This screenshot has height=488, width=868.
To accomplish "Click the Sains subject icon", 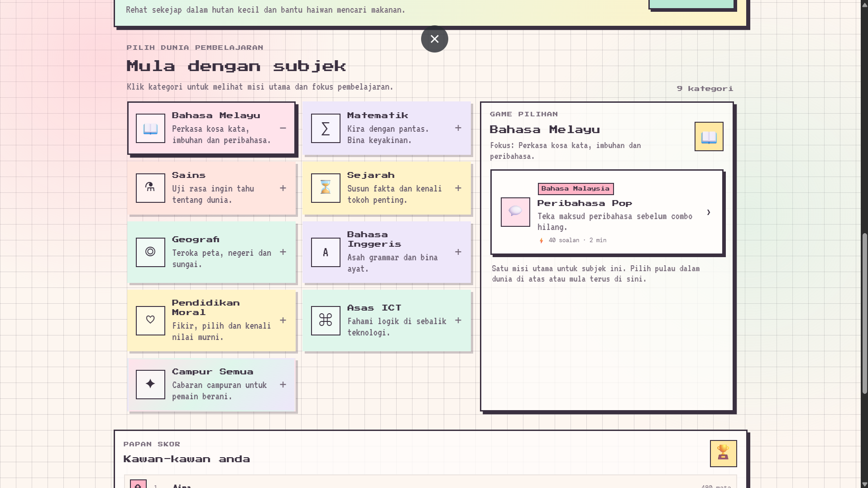I will 150,188.
